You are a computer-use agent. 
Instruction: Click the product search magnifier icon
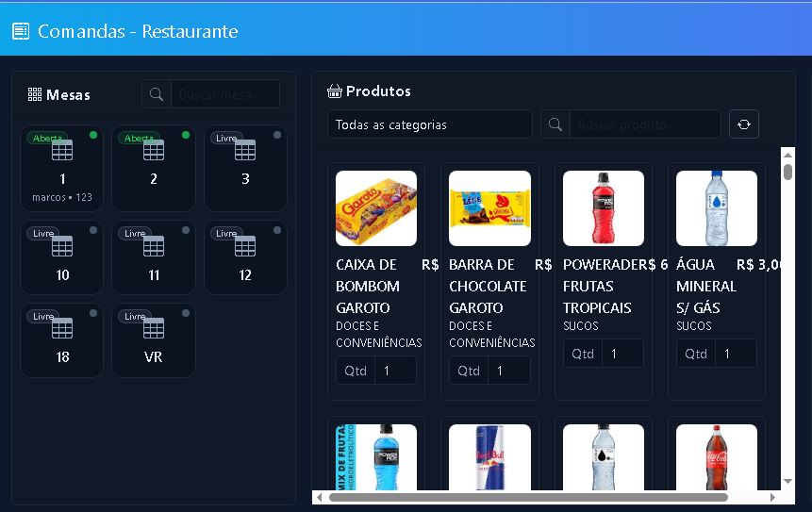[555, 124]
